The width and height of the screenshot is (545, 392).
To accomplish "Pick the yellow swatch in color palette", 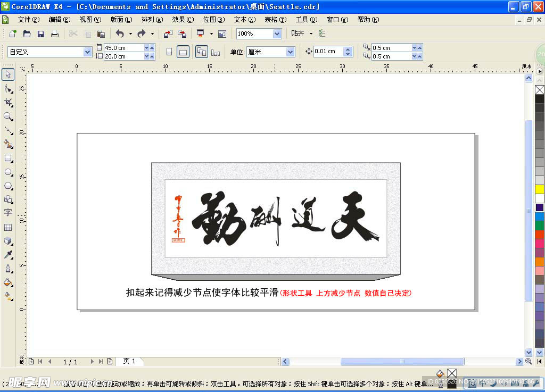I will point(540,189).
